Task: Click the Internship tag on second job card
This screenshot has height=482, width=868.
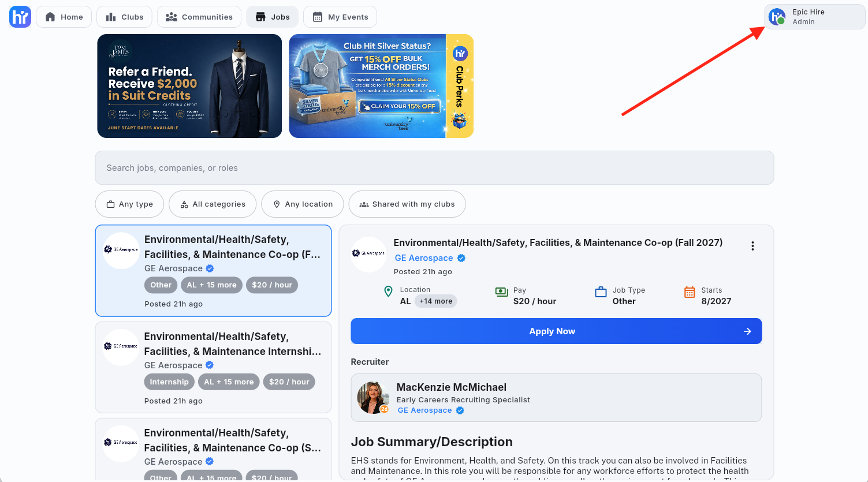Action: 169,382
